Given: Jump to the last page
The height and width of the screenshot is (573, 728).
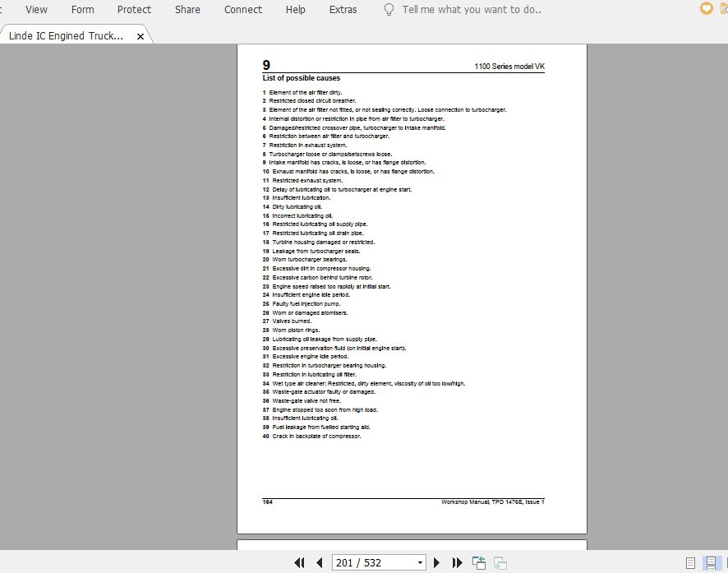Looking at the screenshot, I should pos(457,563).
